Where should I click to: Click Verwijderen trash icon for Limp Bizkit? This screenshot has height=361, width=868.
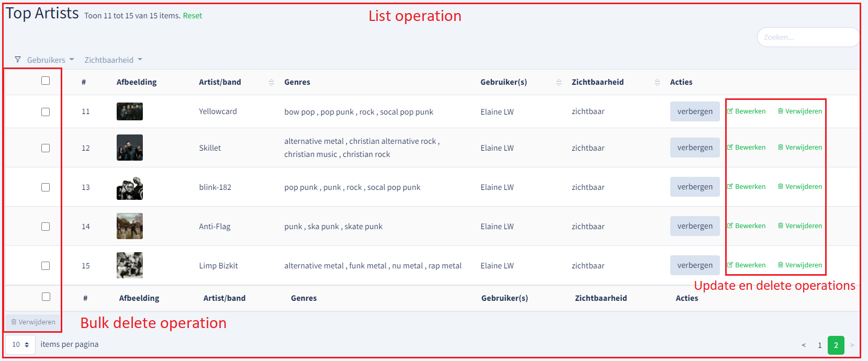tap(781, 265)
